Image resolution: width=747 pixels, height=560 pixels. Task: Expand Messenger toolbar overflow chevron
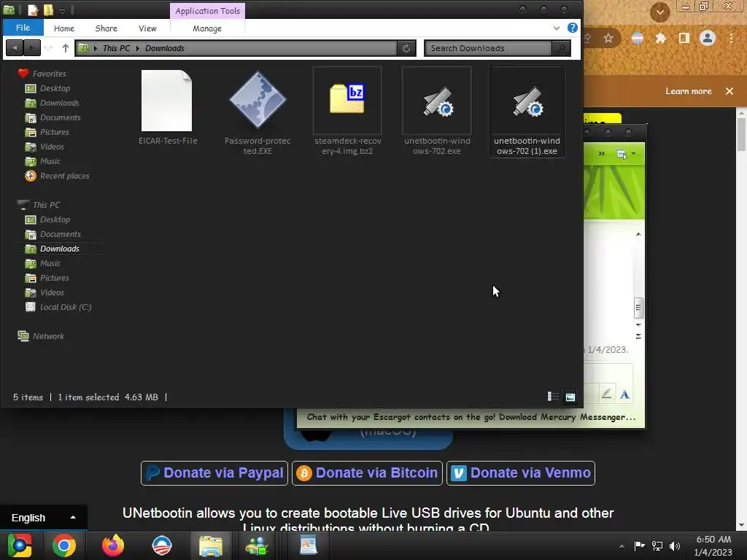[602, 153]
